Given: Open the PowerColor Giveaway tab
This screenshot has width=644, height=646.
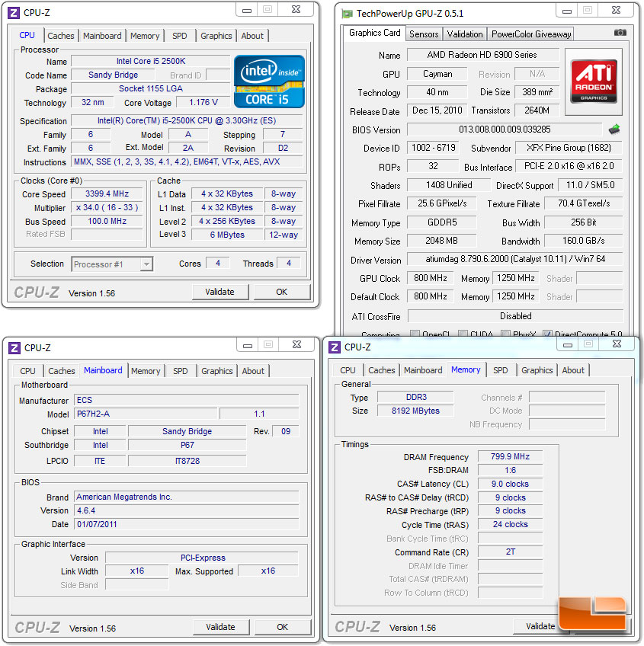Looking at the screenshot, I should point(531,34).
